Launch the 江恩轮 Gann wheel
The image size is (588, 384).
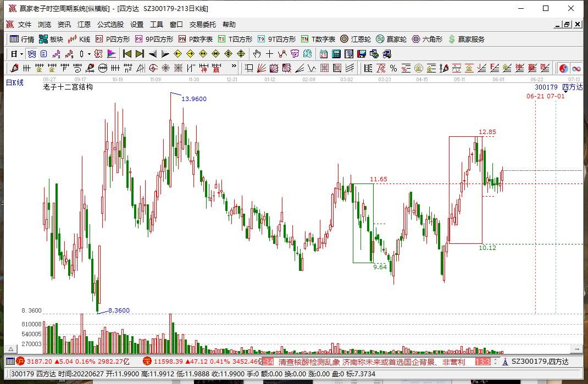coord(356,39)
